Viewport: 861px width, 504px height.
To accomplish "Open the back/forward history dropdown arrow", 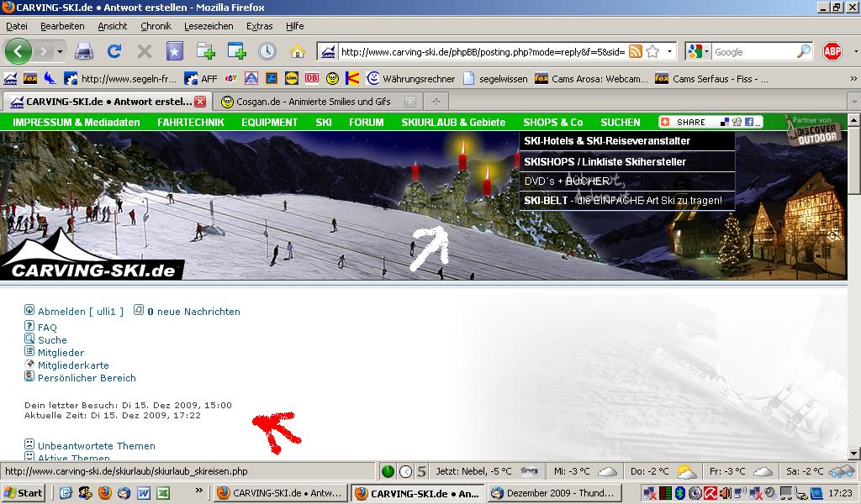I will tap(59, 51).
